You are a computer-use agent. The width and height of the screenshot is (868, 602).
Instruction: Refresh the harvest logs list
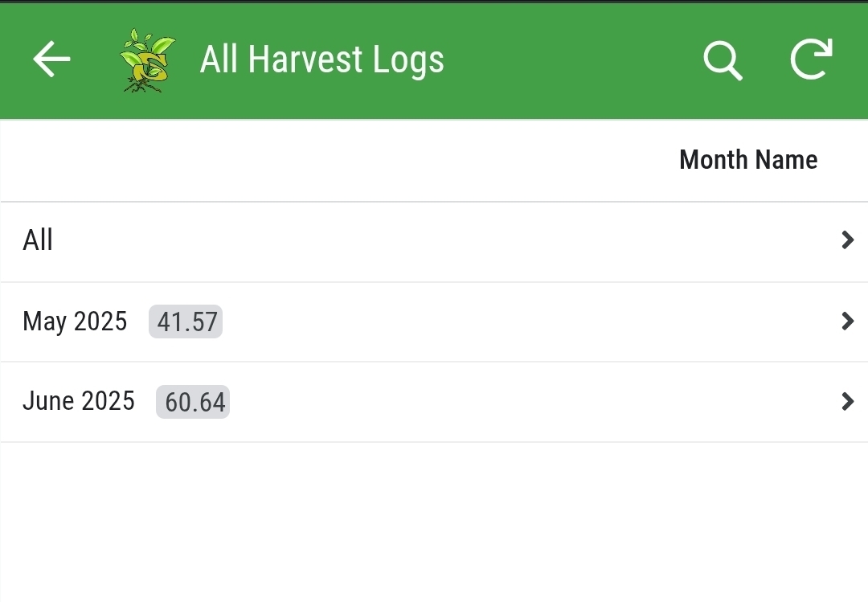pyautogui.click(x=810, y=60)
